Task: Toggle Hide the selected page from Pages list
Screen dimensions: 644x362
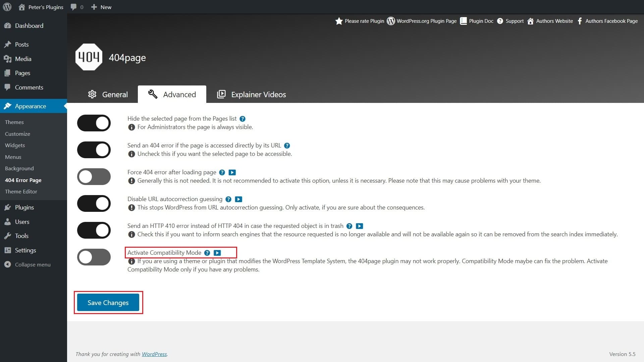Action: tap(94, 123)
